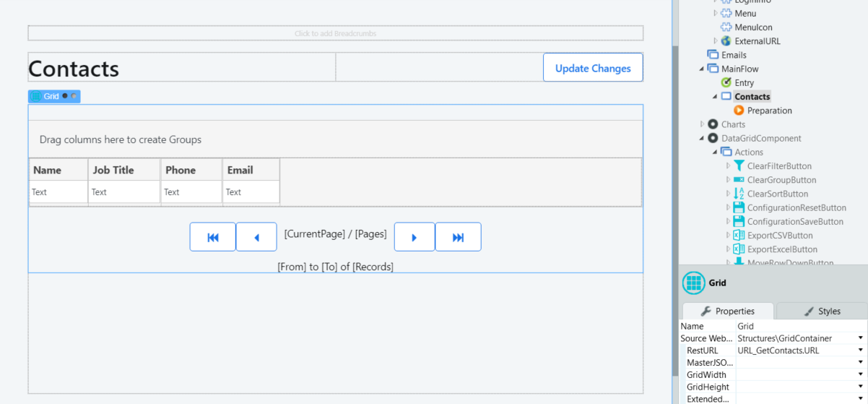The image size is (868, 404).
Task: Switch to the Properties tab
Action: coord(727,311)
